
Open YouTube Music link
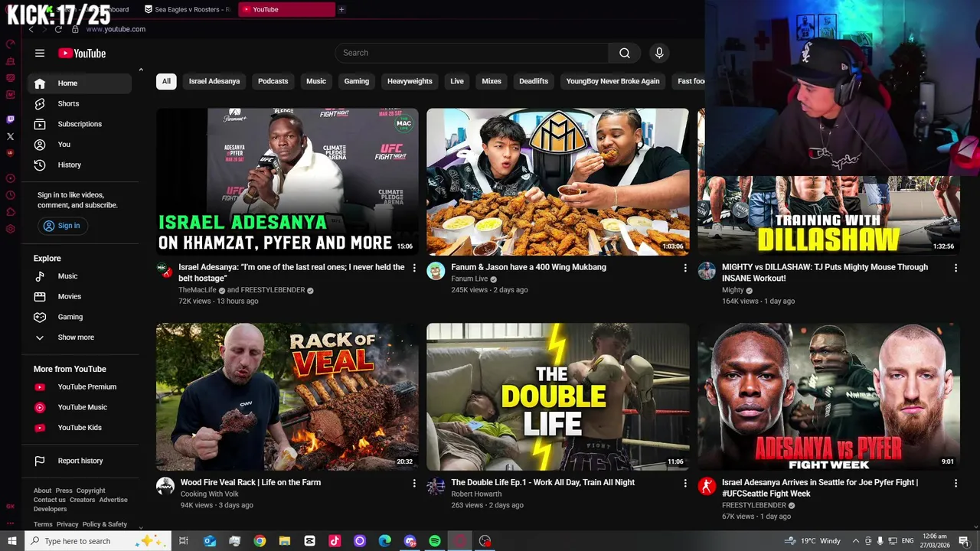(80, 407)
